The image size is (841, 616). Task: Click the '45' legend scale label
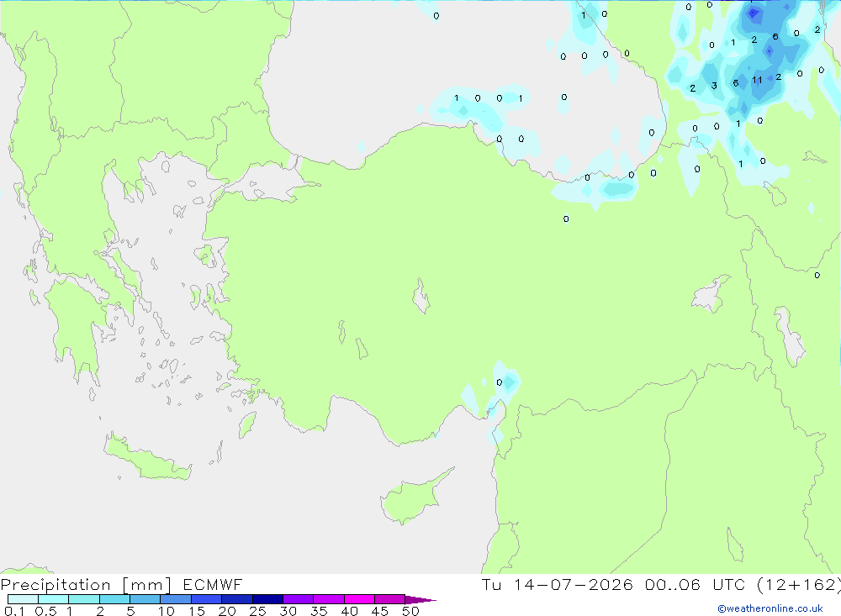tap(380, 611)
